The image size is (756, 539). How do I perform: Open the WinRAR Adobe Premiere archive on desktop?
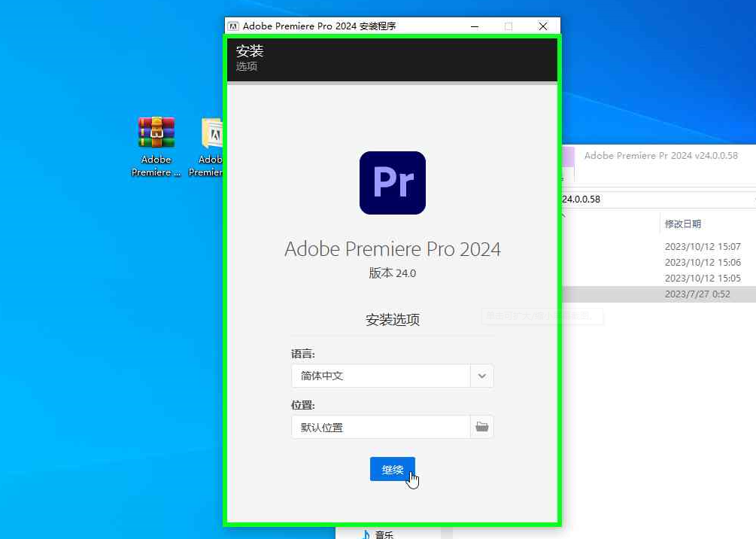coord(156,147)
